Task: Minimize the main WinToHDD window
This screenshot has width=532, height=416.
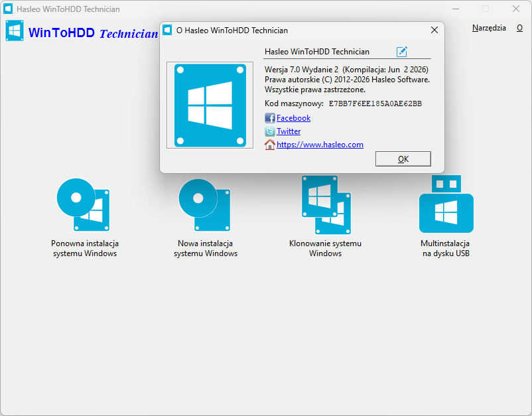Action: click(455, 9)
